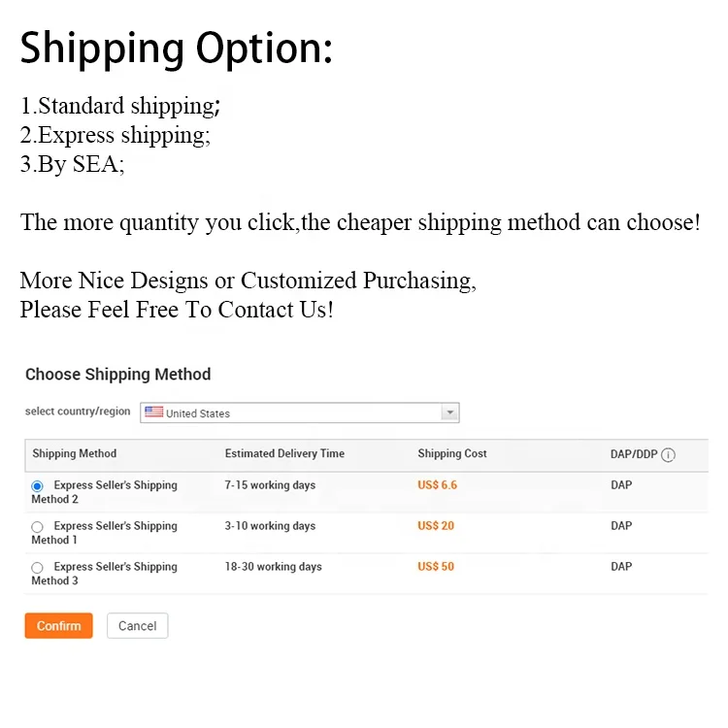728x728 pixels.
Task: Click the Shipping Cost column header
Action: 452,453
